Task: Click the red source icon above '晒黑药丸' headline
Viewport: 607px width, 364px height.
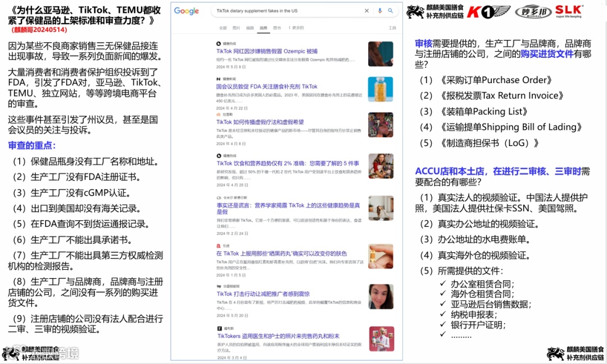Action: pyautogui.click(x=218, y=245)
